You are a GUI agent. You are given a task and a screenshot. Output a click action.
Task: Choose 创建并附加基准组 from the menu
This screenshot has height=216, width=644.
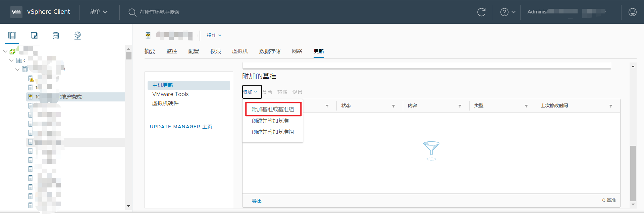(x=273, y=132)
